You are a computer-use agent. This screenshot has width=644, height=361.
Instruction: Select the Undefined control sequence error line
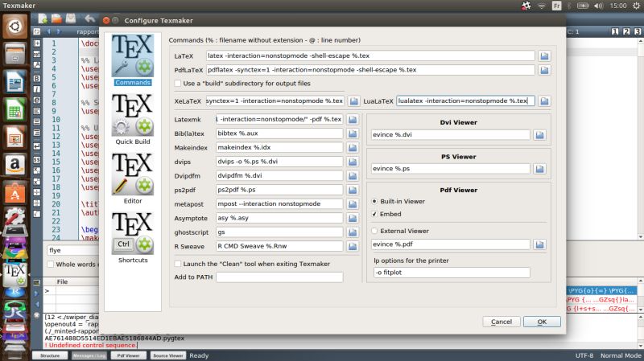(90, 345)
